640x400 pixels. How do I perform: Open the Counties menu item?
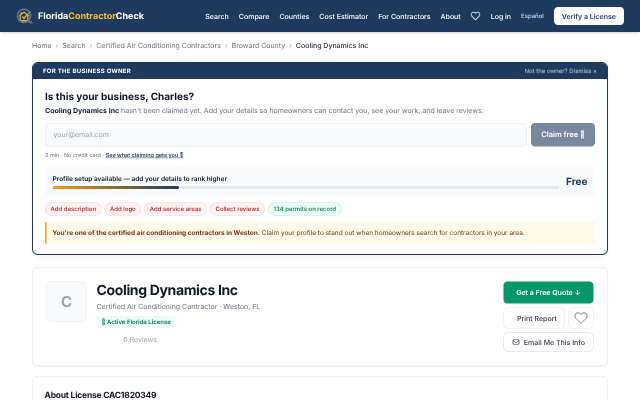coord(294,16)
